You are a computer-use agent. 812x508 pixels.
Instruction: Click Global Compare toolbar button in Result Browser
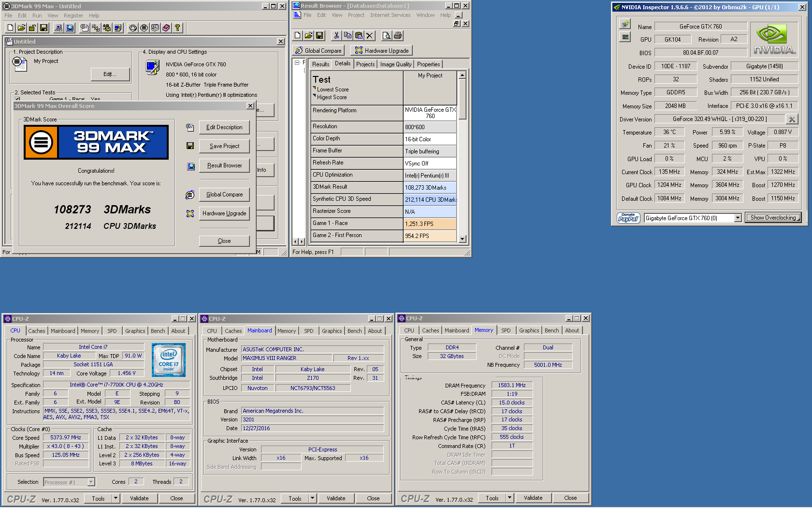[x=319, y=50]
